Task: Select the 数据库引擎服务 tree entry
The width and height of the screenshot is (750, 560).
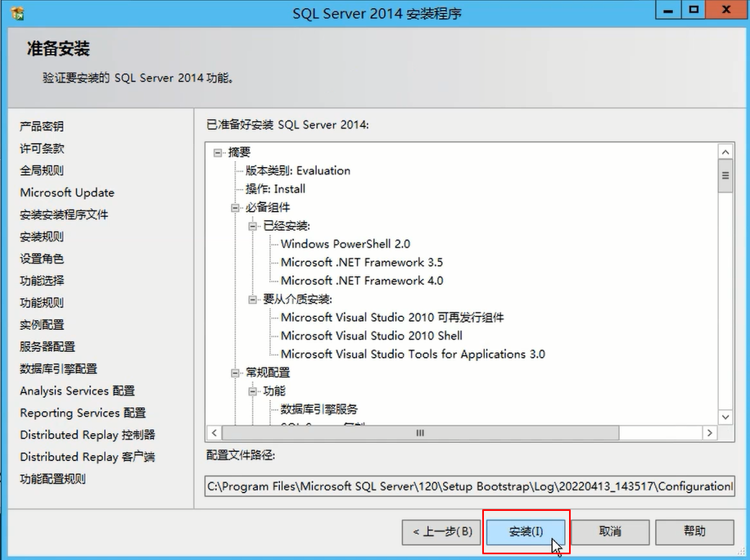Action: click(319, 409)
